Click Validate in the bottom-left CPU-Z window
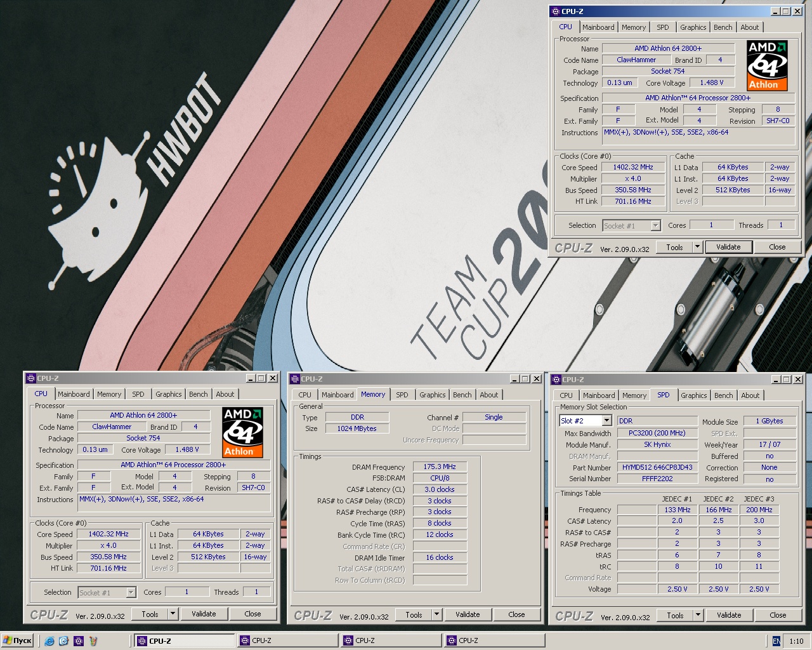Screen dimensions: 812x650 click(204, 614)
